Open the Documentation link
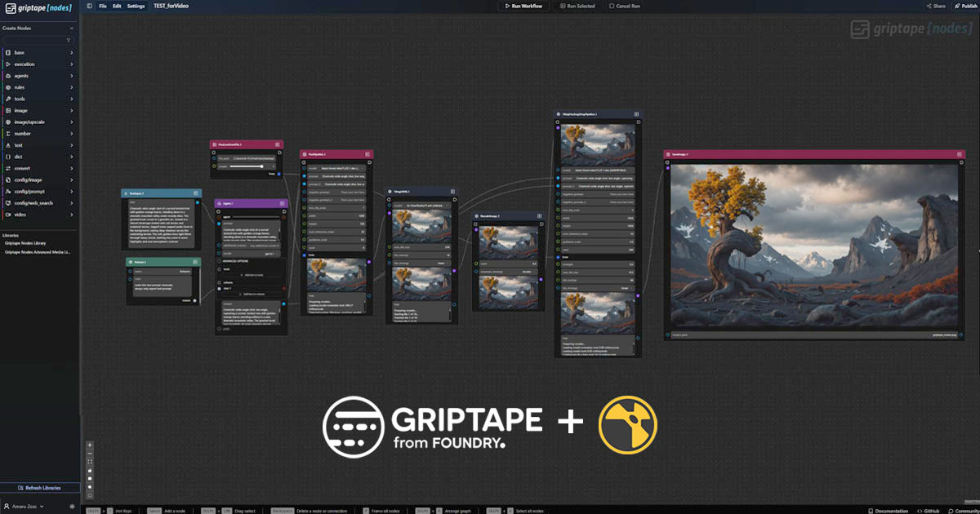 click(889, 511)
